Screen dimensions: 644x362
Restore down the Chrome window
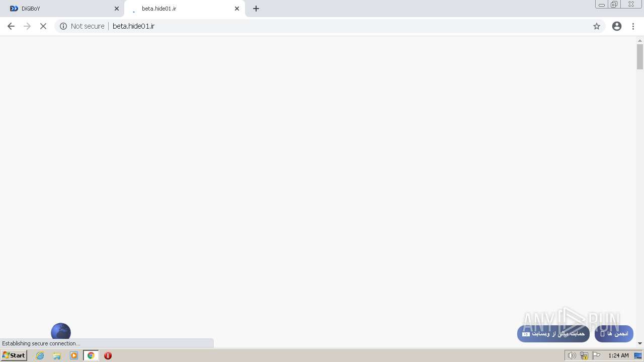(614, 5)
